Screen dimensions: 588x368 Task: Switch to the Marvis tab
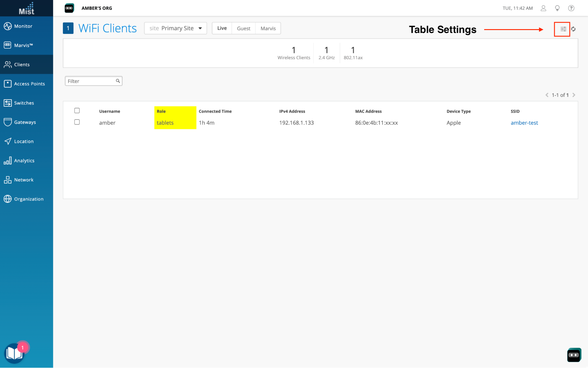click(268, 28)
